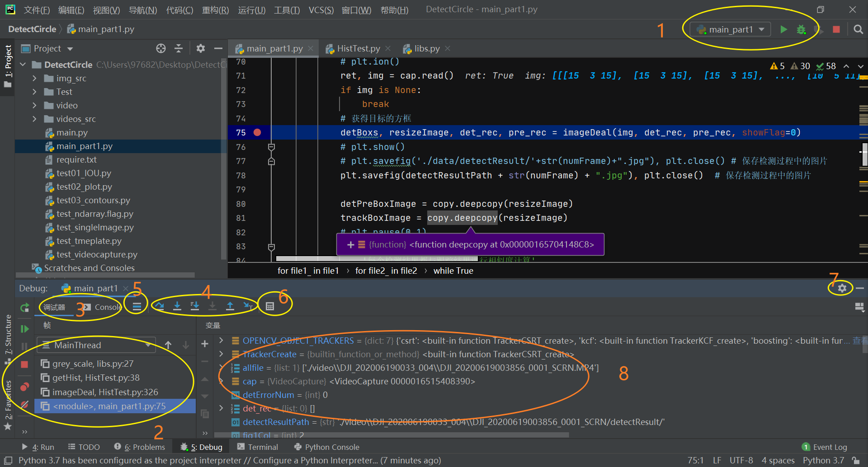The width and height of the screenshot is (868, 467).
Task: Collapse the DetectCircle project root
Action: (23, 65)
